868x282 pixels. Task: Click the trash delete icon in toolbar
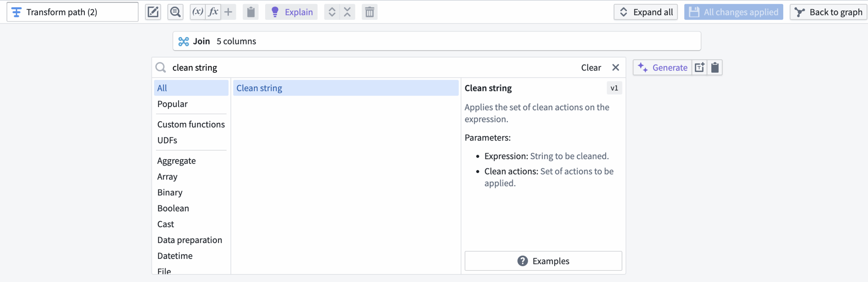point(369,12)
